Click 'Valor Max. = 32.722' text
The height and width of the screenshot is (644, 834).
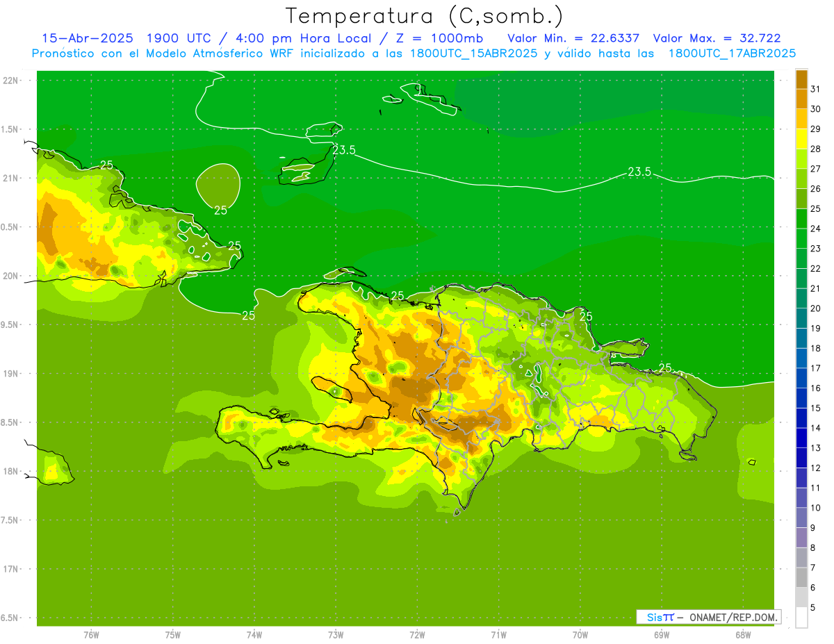[x=717, y=38]
